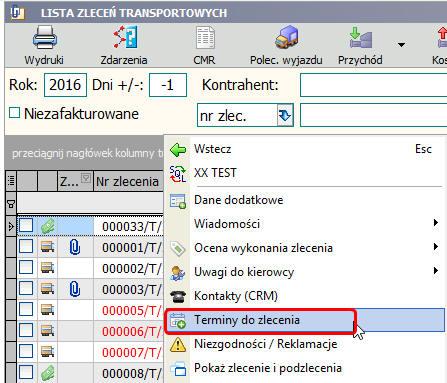The height and width of the screenshot is (383, 447).
Task: Click the Rok field showing 2016
Action: [x=65, y=85]
